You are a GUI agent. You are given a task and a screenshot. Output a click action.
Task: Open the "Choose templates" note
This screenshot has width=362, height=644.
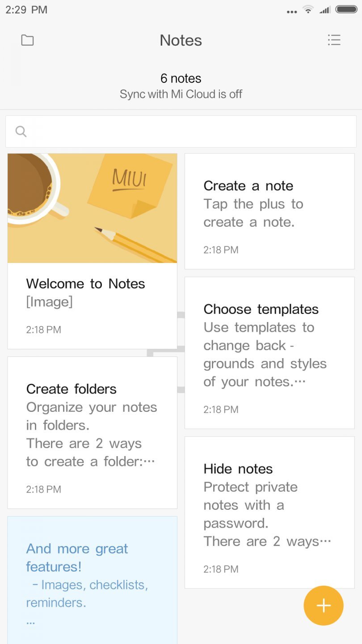point(269,353)
